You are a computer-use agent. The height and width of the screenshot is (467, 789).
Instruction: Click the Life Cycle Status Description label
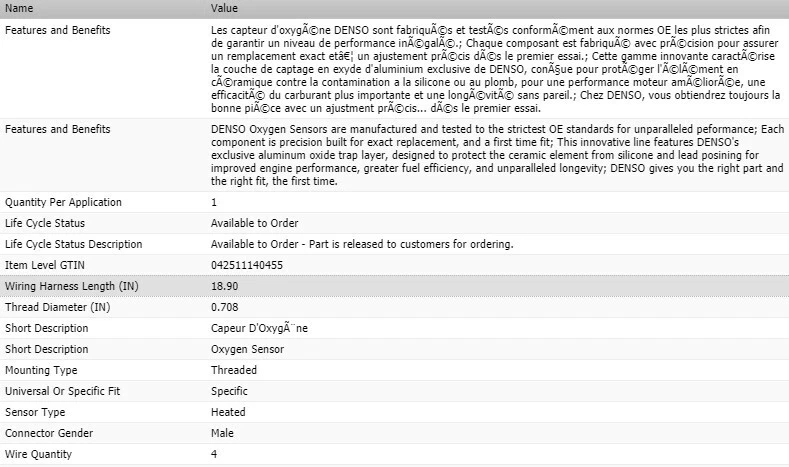coord(74,244)
